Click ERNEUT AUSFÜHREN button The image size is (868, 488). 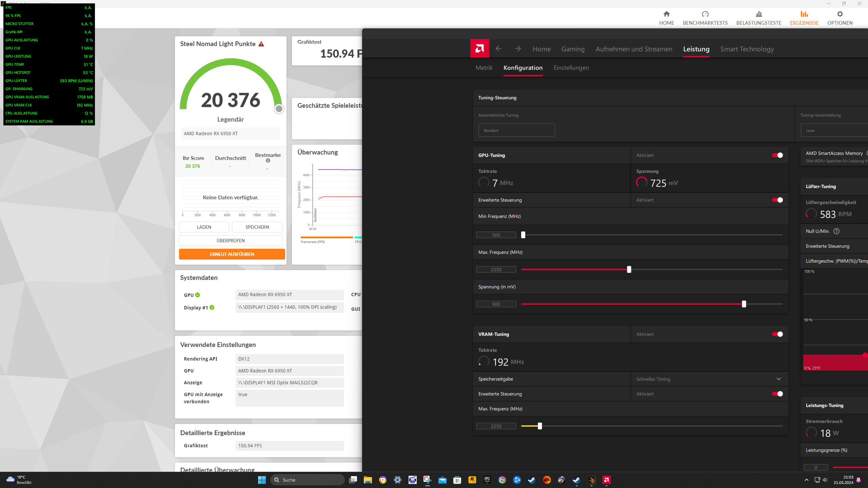(x=232, y=254)
